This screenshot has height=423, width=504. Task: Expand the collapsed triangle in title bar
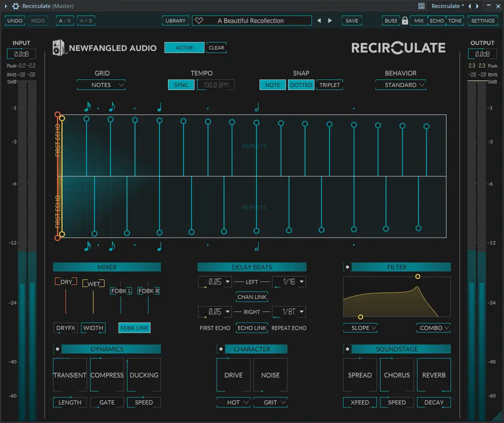[x=6, y=6]
